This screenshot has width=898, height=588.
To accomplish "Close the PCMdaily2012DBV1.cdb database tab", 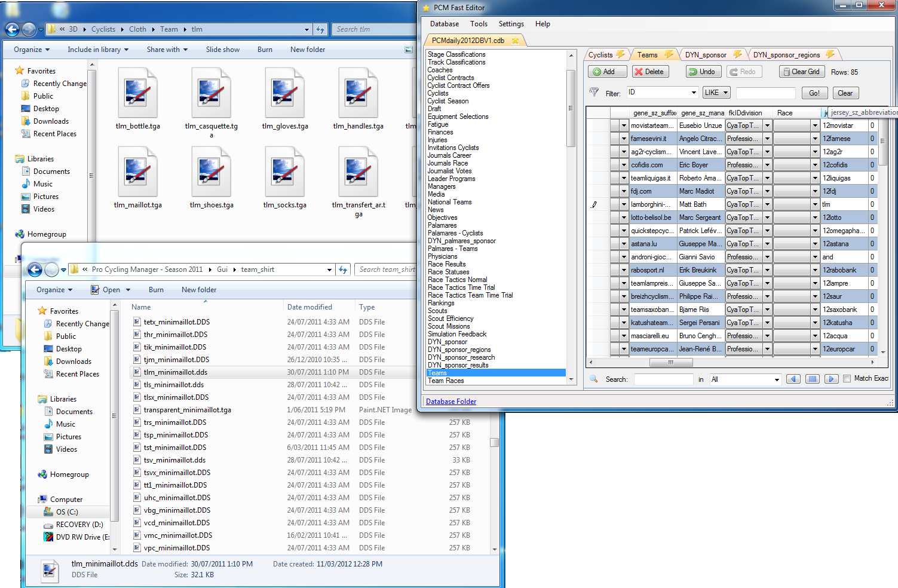I will [515, 41].
